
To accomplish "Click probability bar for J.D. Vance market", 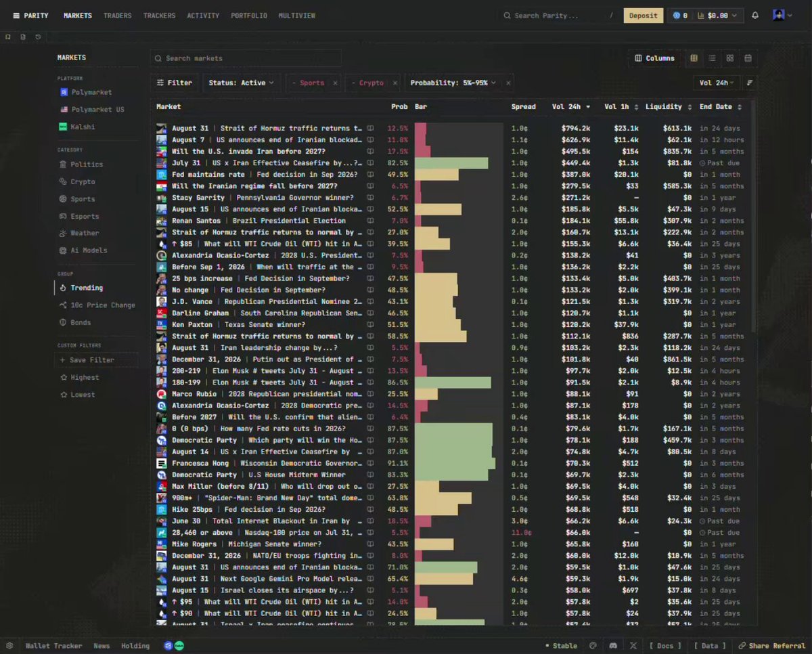I will [x=434, y=301].
